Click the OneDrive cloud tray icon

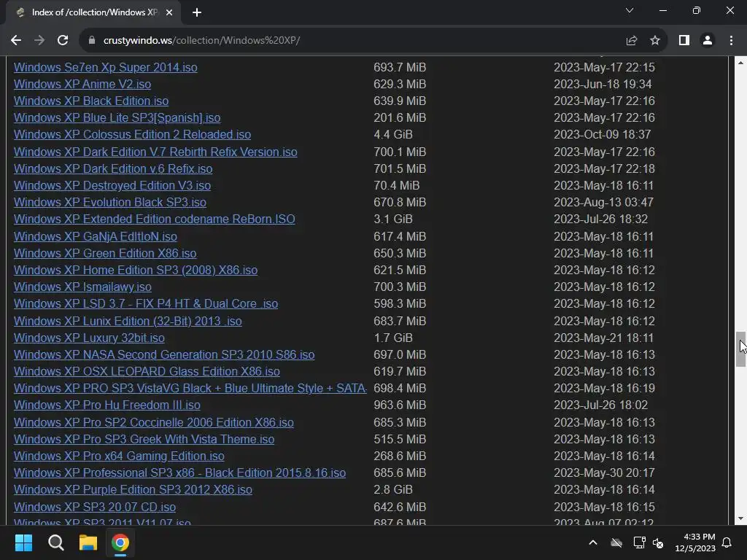[616, 542]
